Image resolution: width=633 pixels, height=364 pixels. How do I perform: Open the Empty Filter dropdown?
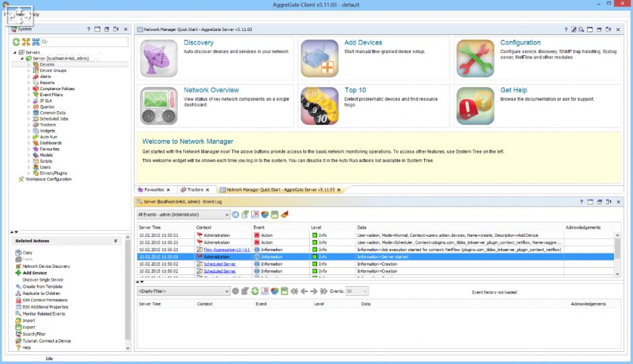coord(183,291)
